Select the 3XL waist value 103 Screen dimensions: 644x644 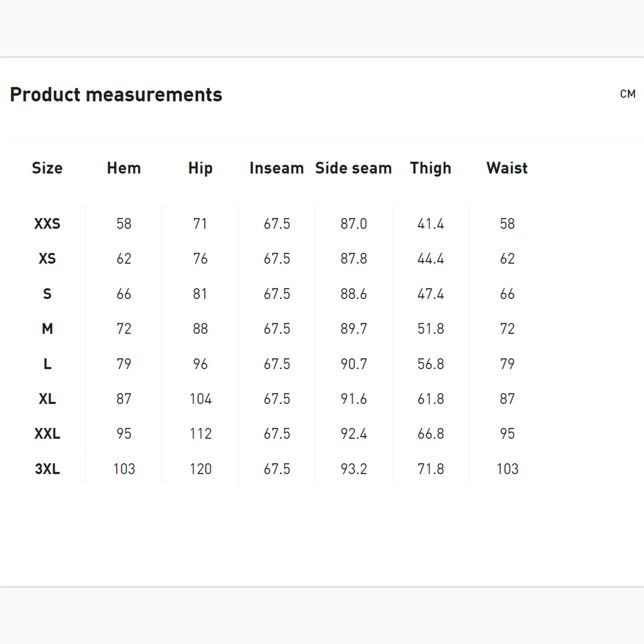507,469
